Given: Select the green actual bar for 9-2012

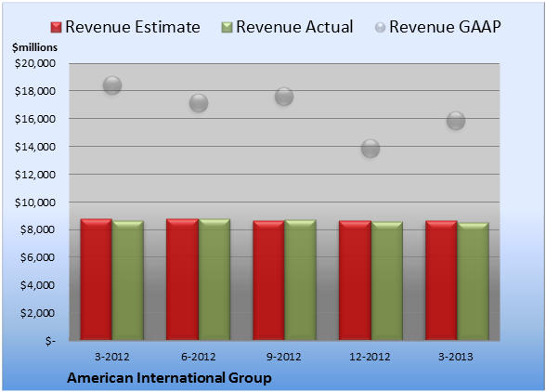Looking at the screenshot, I should [x=300, y=280].
